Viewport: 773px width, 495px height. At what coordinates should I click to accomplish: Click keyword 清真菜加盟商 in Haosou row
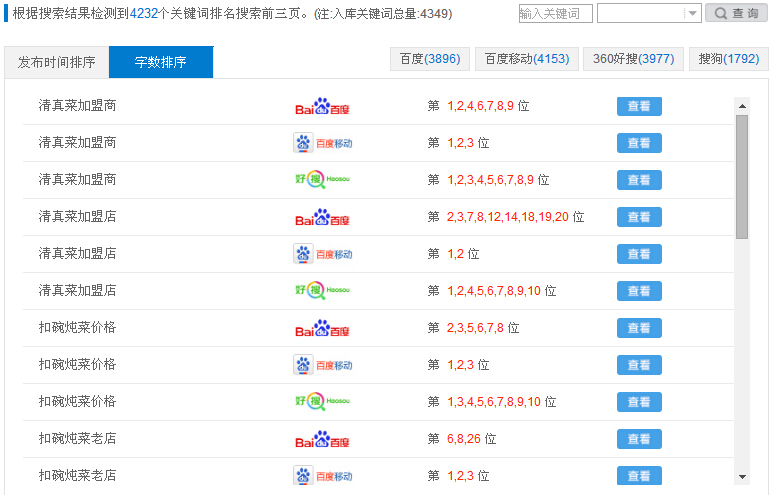point(77,179)
